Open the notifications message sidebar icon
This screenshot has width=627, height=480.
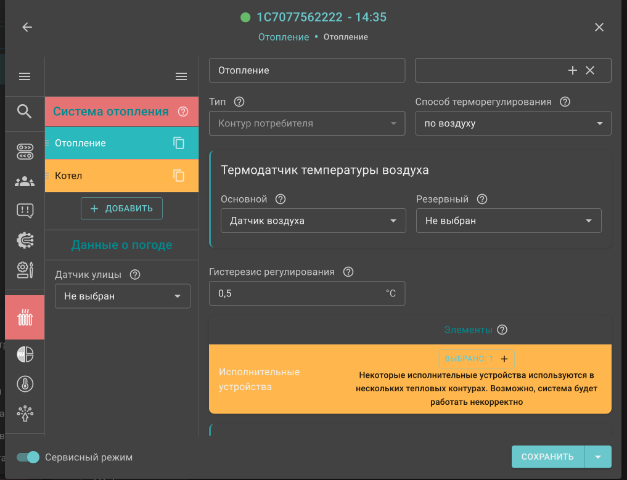25,210
